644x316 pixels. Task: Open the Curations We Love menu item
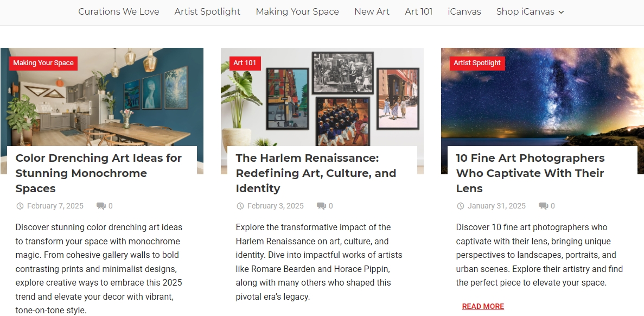coord(119,11)
